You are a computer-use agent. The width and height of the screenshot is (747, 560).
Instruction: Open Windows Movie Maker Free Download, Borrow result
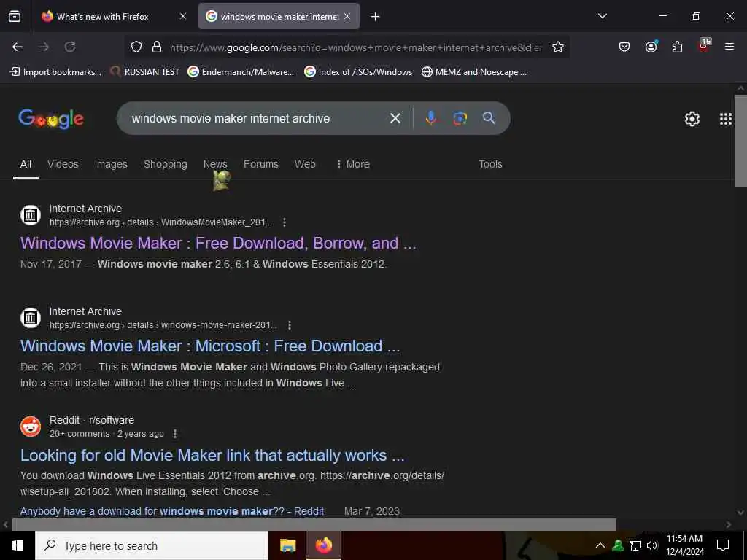coord(218,244)
